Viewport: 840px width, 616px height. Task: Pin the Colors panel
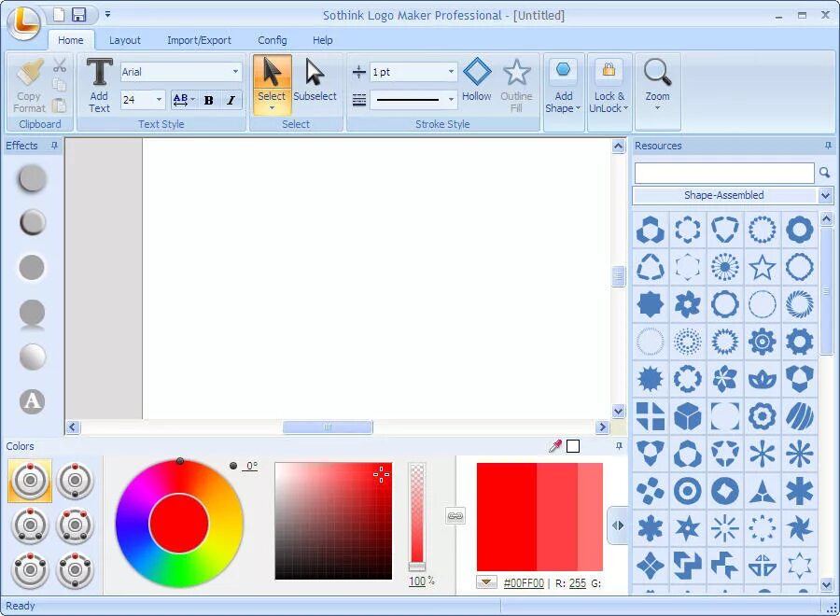click(619, 446)
